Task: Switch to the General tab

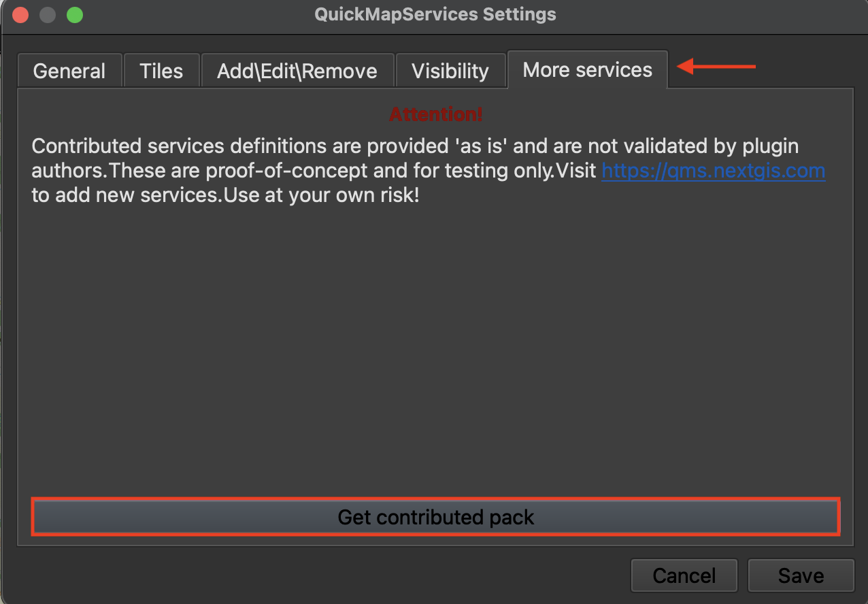Action: coord(69,71)
